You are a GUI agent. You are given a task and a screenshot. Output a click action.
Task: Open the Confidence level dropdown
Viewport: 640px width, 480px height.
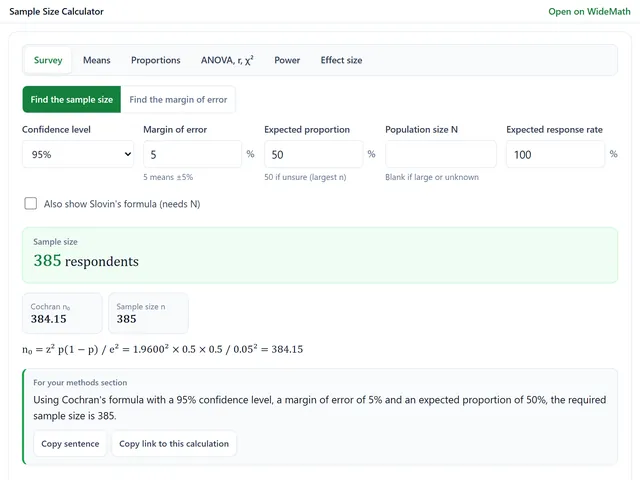point(78,154)
